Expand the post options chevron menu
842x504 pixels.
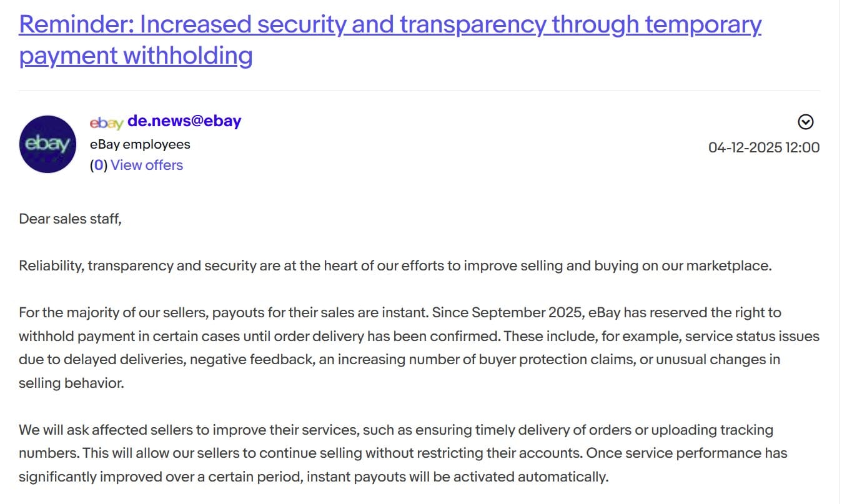806,122
